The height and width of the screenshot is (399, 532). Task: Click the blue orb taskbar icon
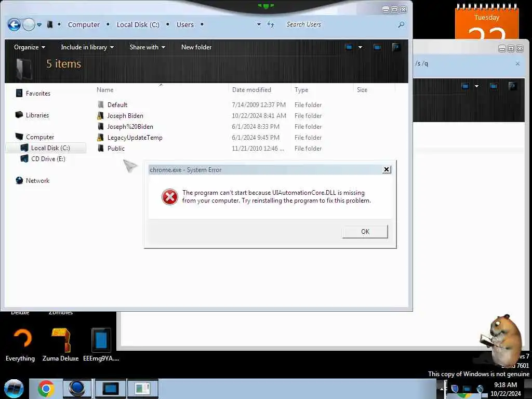[77, 389]
